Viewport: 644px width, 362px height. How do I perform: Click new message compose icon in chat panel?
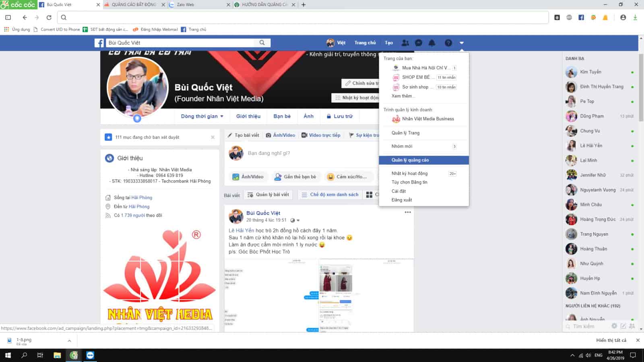[623, 326]
